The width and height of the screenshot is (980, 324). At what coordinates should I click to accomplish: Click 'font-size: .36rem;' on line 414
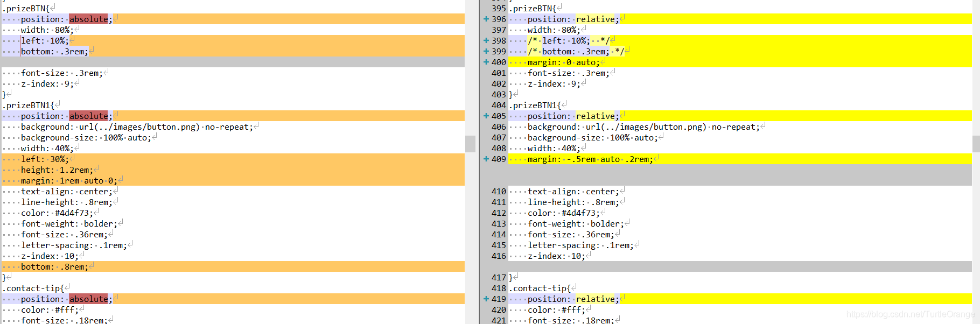(571, 234)
